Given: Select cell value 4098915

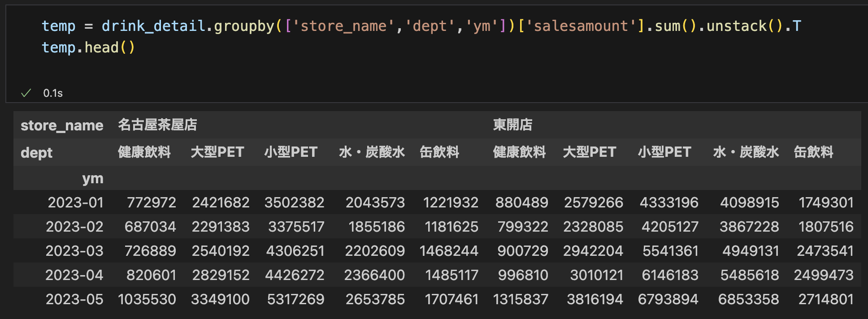Looking at the screenshot, I should [x=750, y=203].
